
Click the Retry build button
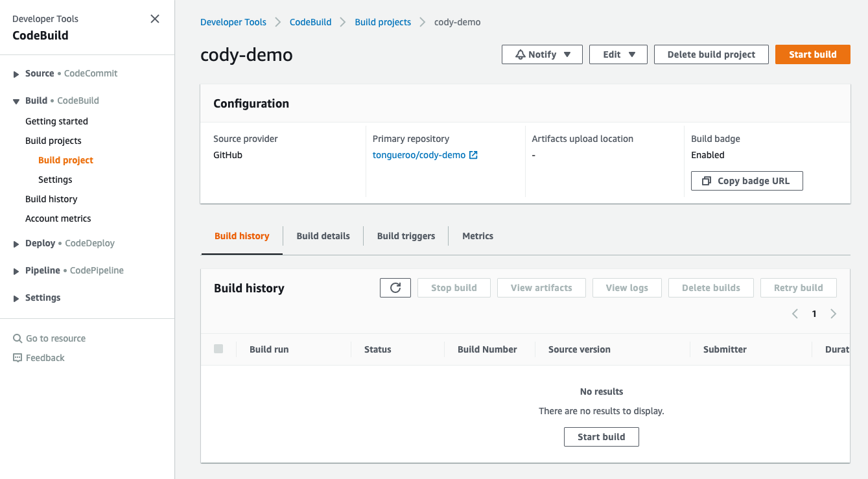pos(799,288)
